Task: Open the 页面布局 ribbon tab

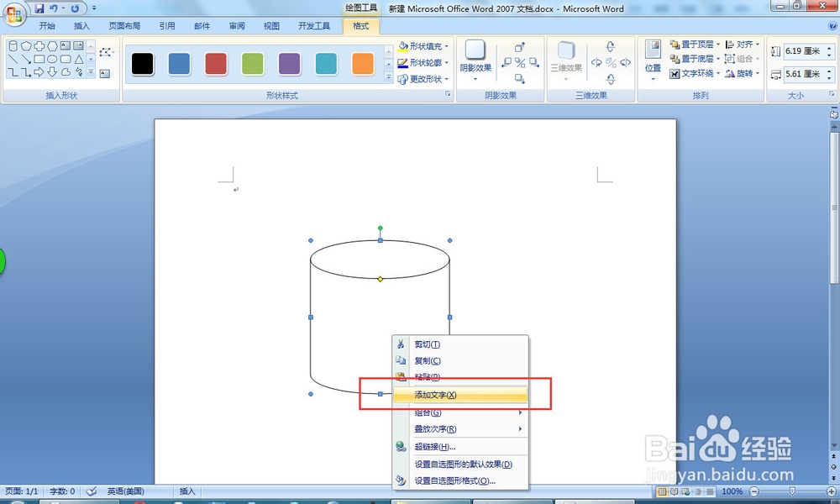Action: (124, 26)
